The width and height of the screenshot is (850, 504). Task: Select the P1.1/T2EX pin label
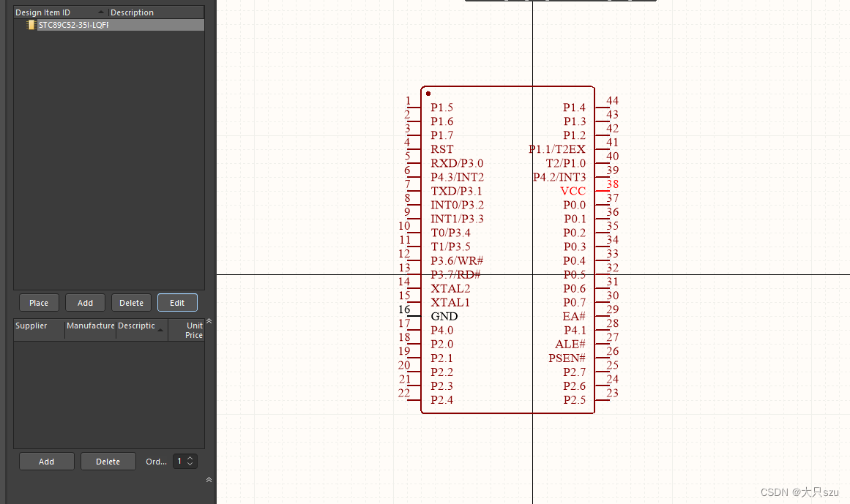click(x=557, y=149)
